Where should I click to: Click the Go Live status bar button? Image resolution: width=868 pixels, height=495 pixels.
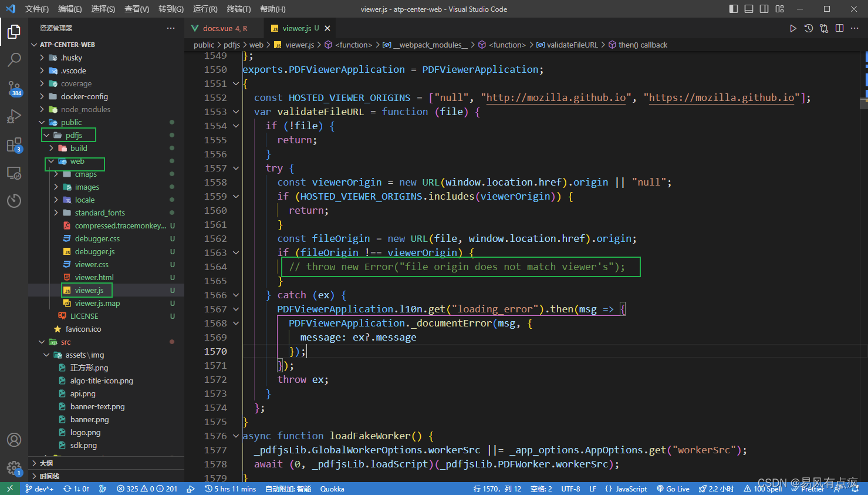click(673, 489)
